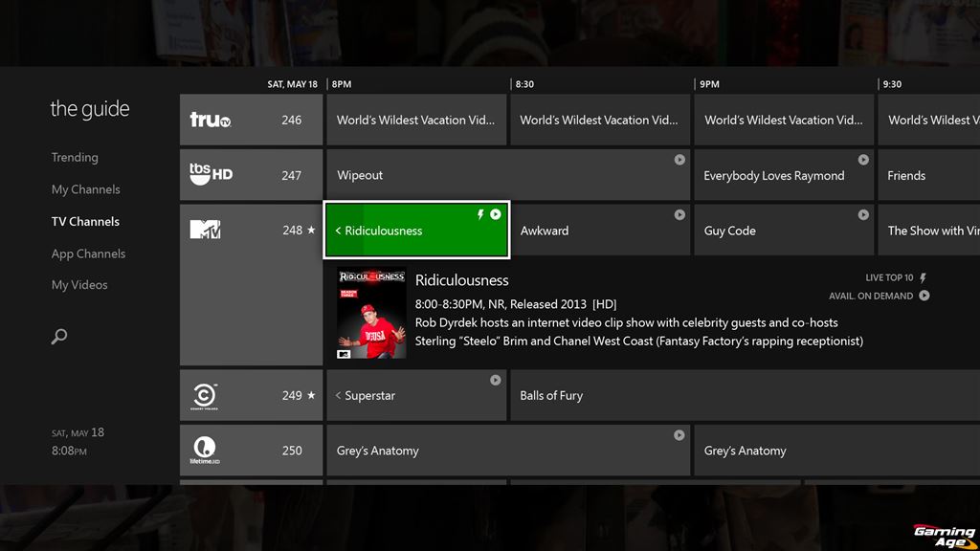Select Balls of Fury movie tile

point(745,395)
